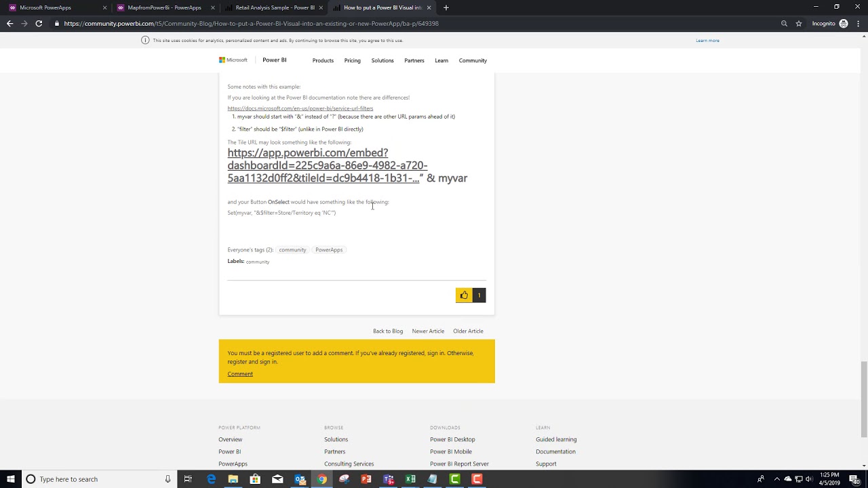868x488 pixels.
Task: Open Microsoft Teams from taskbar
Action: pos(389,479)
